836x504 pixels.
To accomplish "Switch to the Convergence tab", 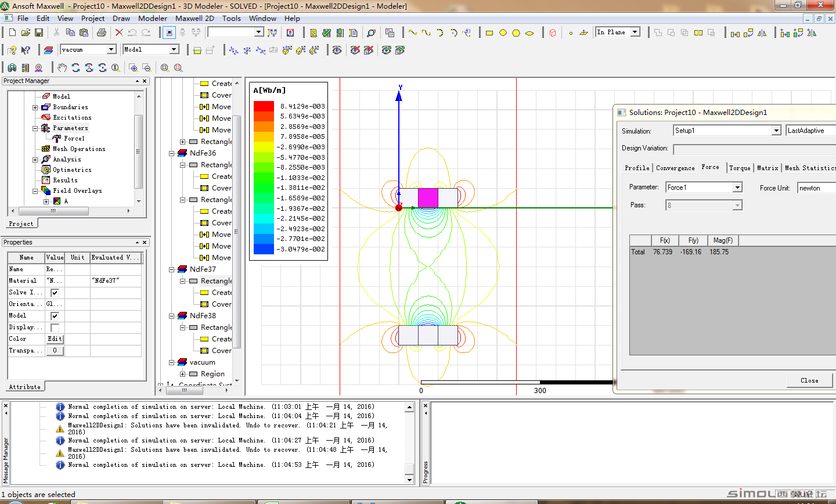I will [675, 168].
